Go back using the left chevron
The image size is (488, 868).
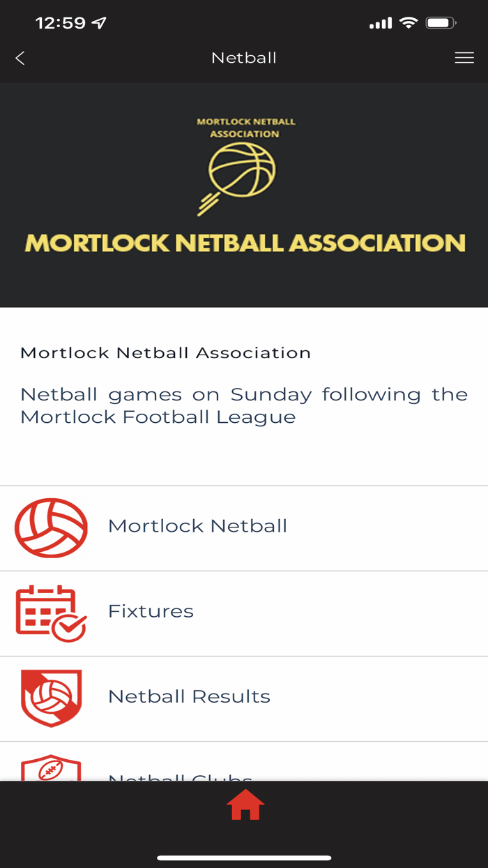(19, 58)
